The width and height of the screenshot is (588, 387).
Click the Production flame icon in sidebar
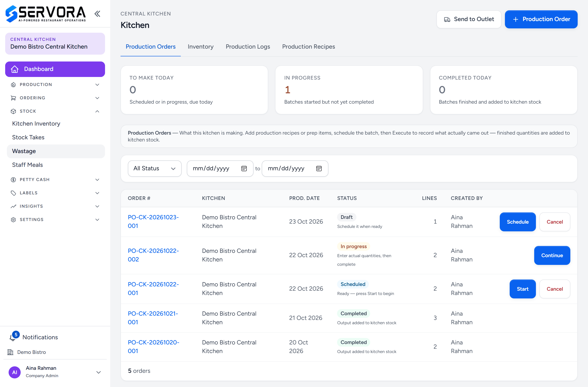pos(13,85)
